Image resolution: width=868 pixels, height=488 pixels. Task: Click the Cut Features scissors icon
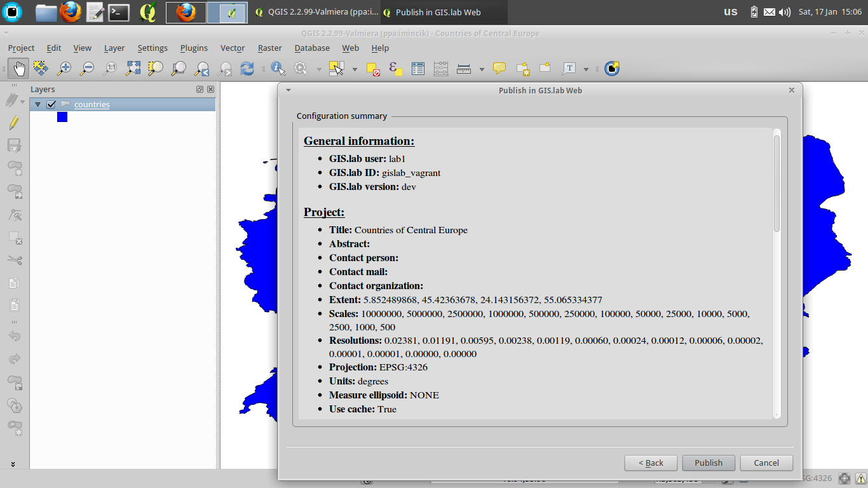pos(15,260)
